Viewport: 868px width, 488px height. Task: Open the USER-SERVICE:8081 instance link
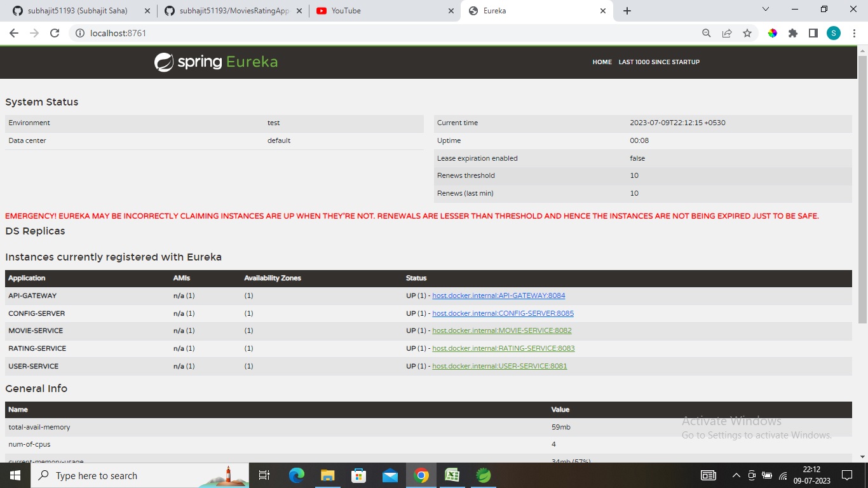pyautogui.click(x=499, y=366)
